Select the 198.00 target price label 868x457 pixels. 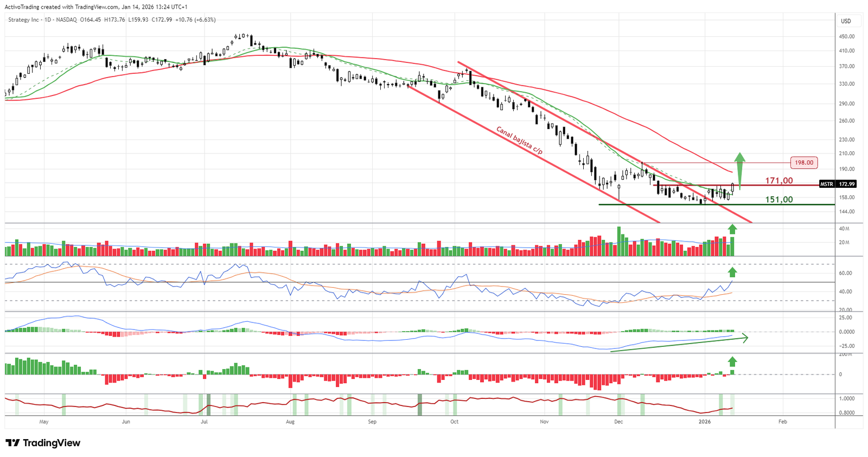click(804, 162)
